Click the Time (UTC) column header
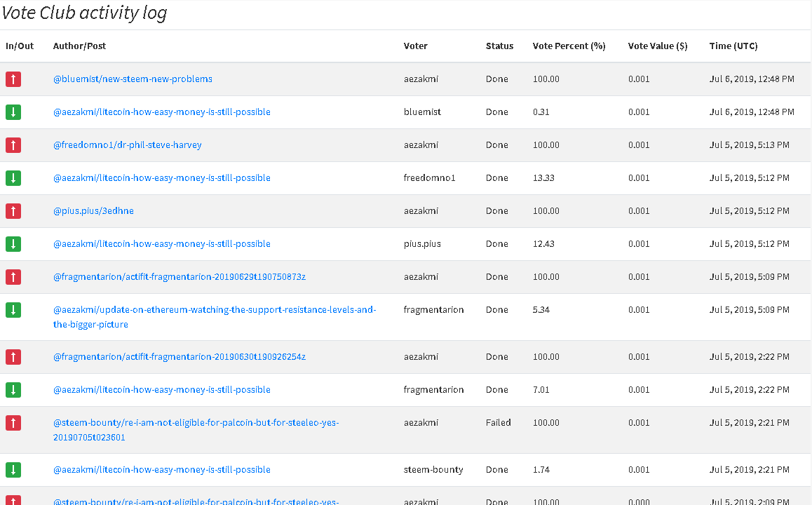Screen dimensions: 812x505 (733, 46)
